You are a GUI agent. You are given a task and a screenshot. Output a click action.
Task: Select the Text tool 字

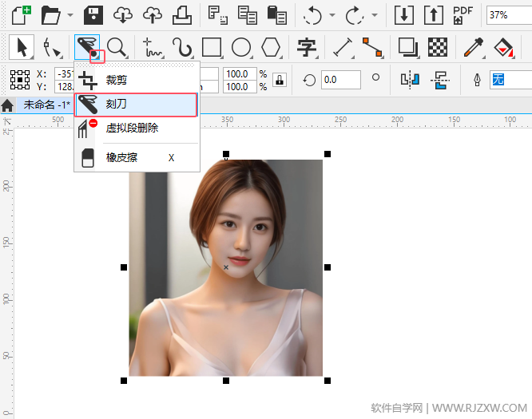point(307,47)
